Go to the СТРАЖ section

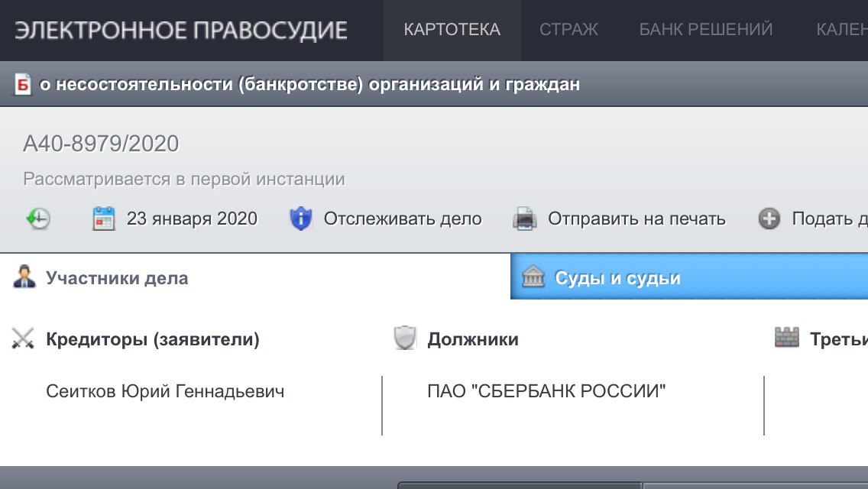coord(568,30)
